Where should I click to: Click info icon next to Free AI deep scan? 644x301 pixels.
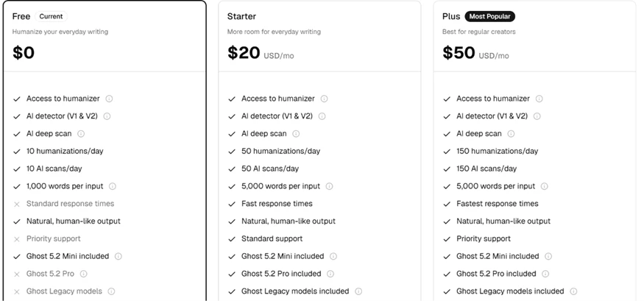pyautogui.click(x=81, y=133)
